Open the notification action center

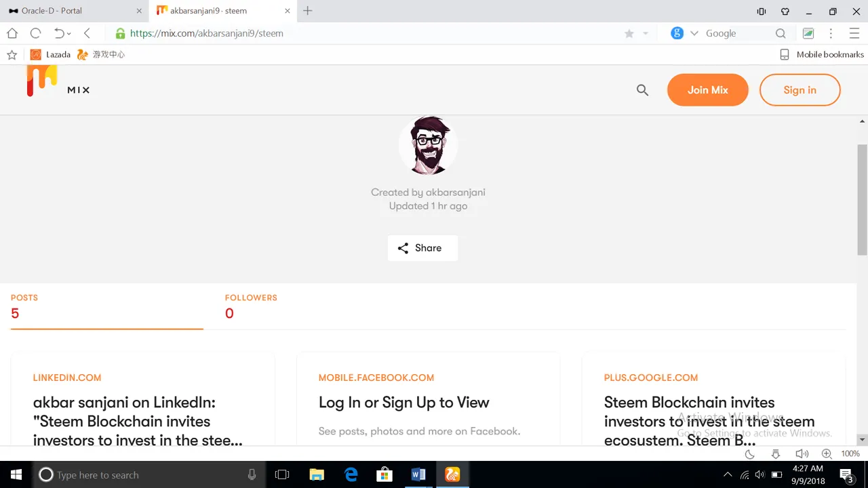coord(846,474)
